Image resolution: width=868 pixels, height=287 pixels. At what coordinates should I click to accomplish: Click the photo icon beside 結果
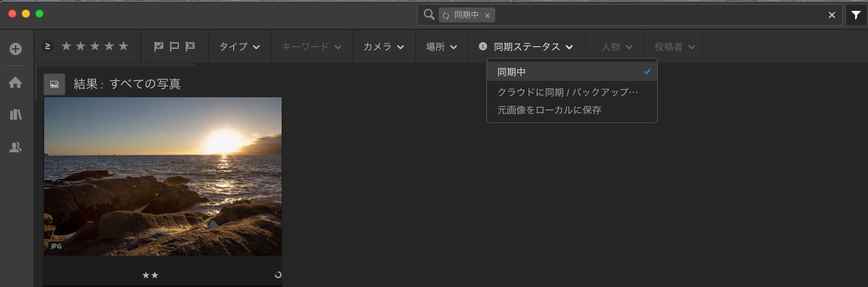54,84
